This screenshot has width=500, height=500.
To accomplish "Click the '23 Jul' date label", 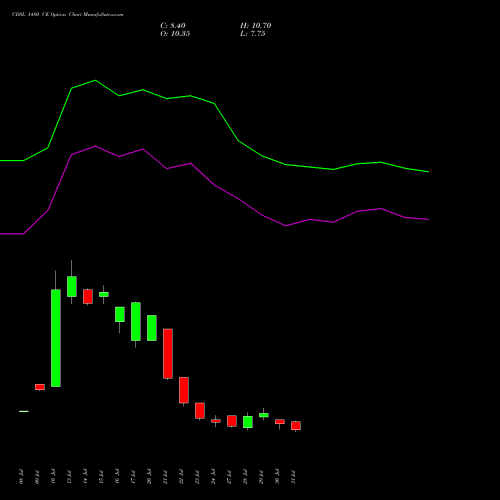I will [x=197, y=477].
